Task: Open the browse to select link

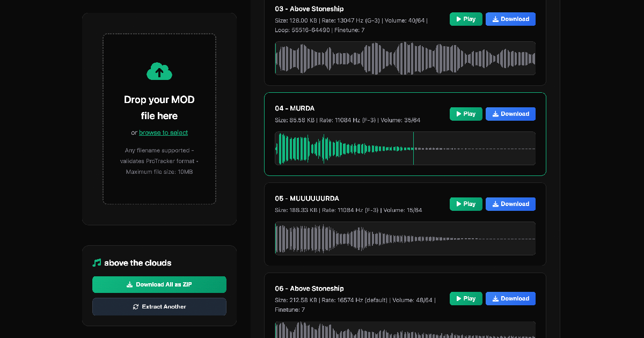Action: coord(163,133)
